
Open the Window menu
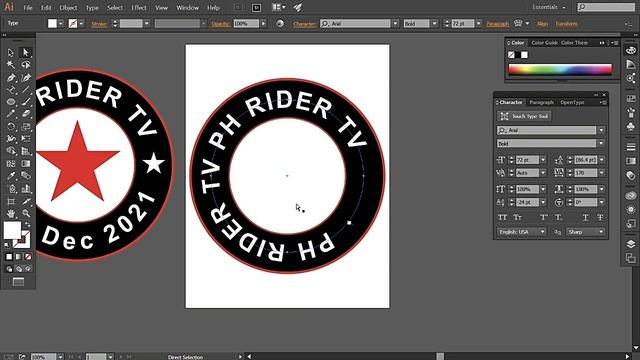tap(187, 7)
